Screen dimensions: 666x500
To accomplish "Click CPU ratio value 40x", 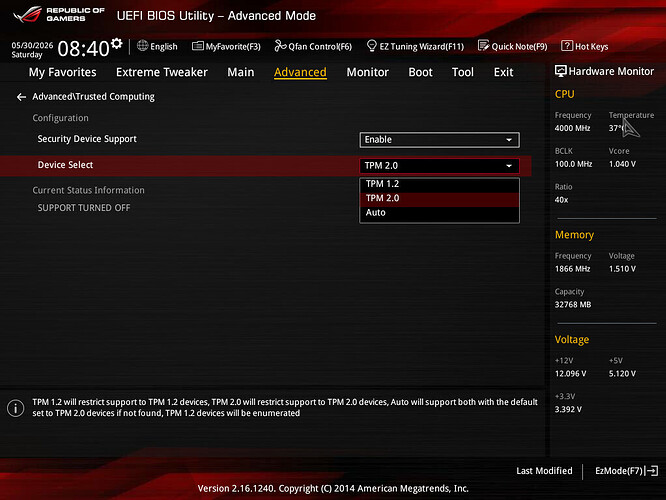I will 561,200.
